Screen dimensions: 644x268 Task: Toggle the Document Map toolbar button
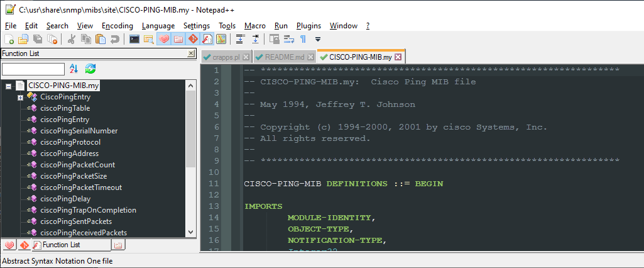tap(221, 39)
